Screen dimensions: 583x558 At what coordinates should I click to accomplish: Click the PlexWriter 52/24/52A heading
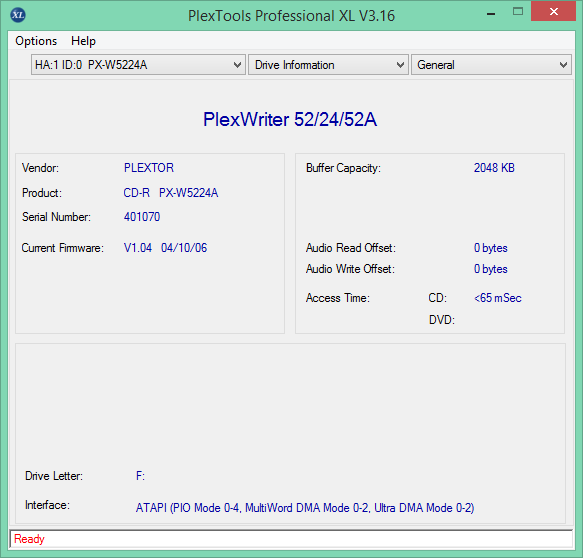(290, 119)
